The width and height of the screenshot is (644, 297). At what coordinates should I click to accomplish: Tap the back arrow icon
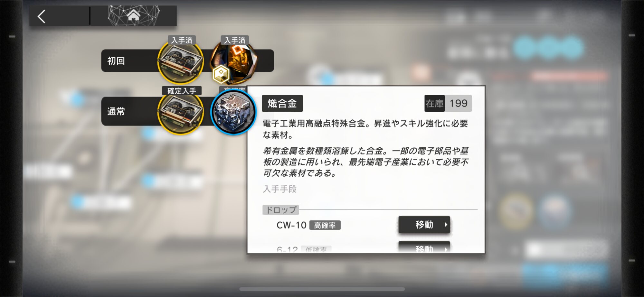[42, 16]
